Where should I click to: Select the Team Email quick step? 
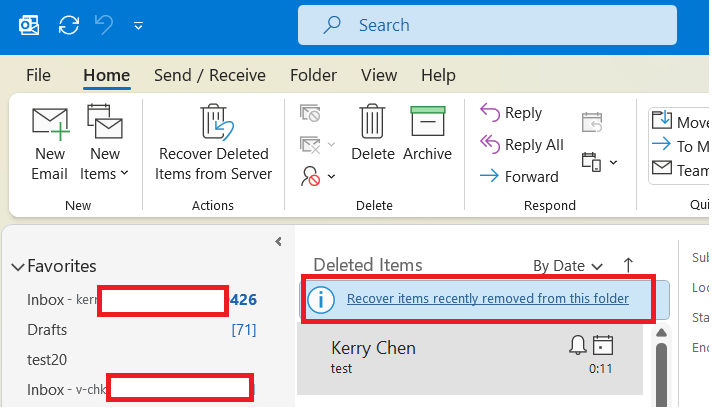[x=680, y=170]
